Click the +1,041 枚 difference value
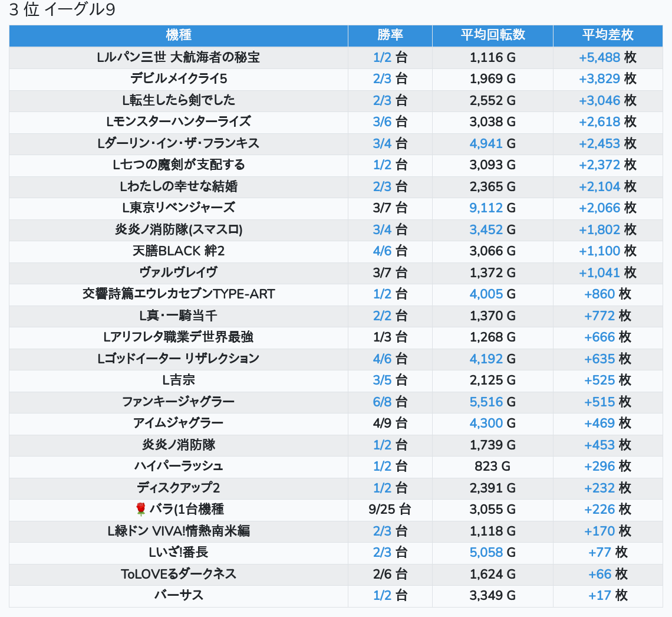Screen dimensions: 672x617 coord(608,273)
